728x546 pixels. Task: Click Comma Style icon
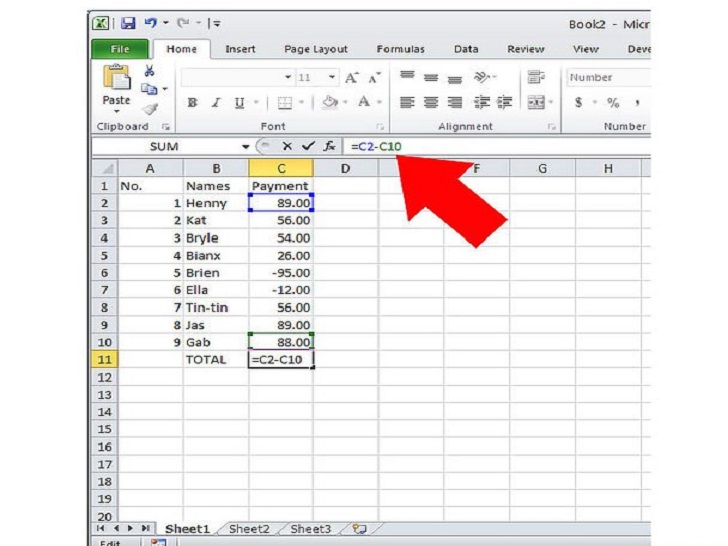[637, 102]
